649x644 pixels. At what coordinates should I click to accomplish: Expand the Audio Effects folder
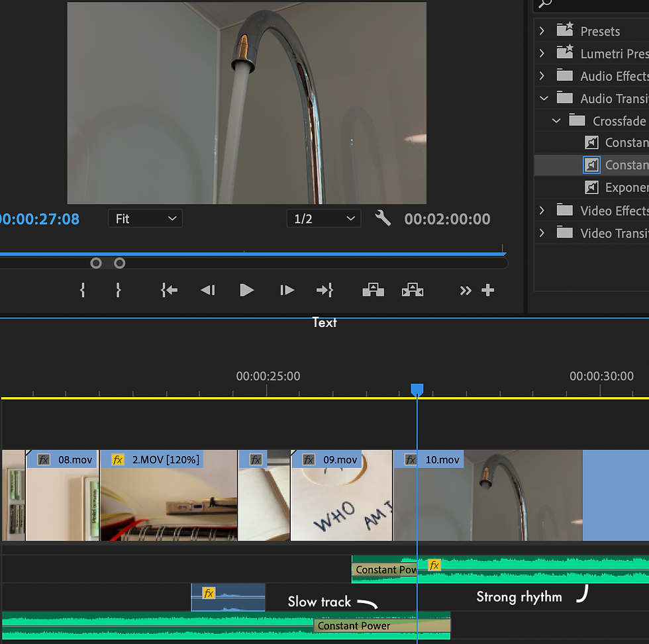point(542,75)
